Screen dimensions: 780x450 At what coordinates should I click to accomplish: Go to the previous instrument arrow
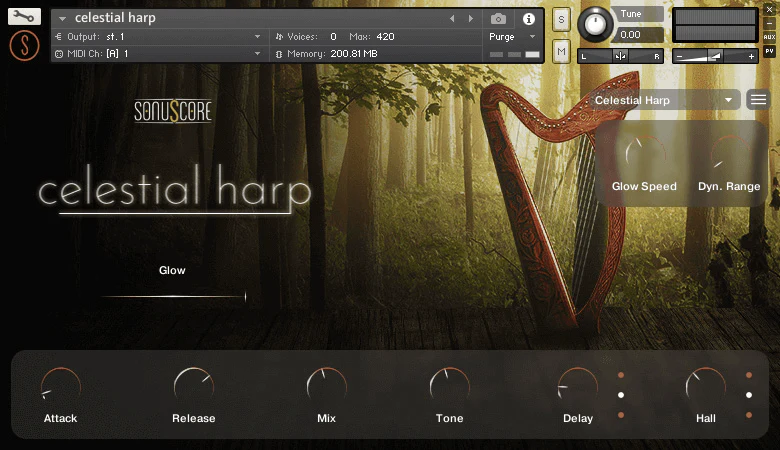click(x=452, y=18)
